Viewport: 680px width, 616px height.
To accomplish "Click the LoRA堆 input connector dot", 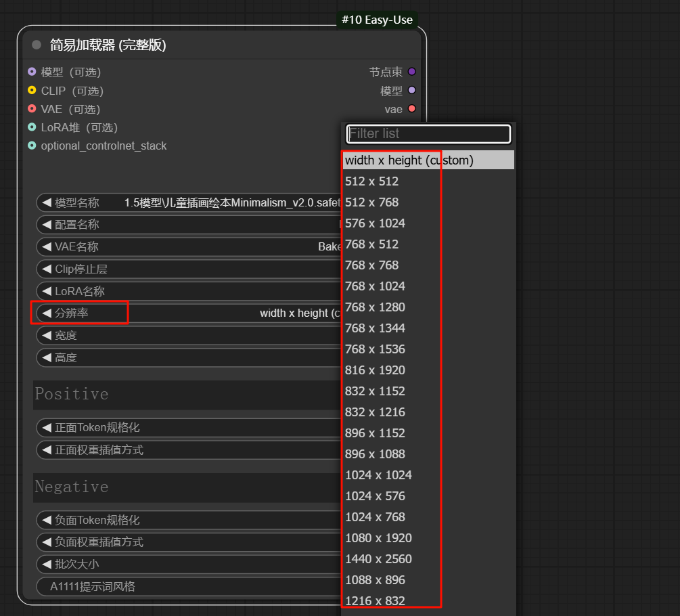I will tap(32, 127).
